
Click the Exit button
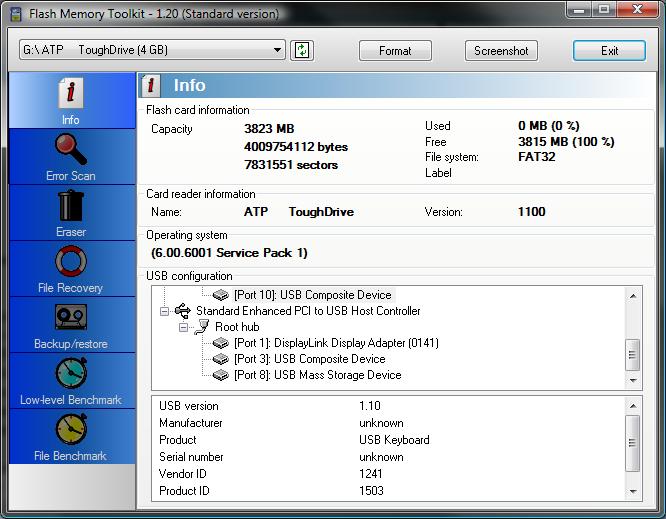(610, 51)
